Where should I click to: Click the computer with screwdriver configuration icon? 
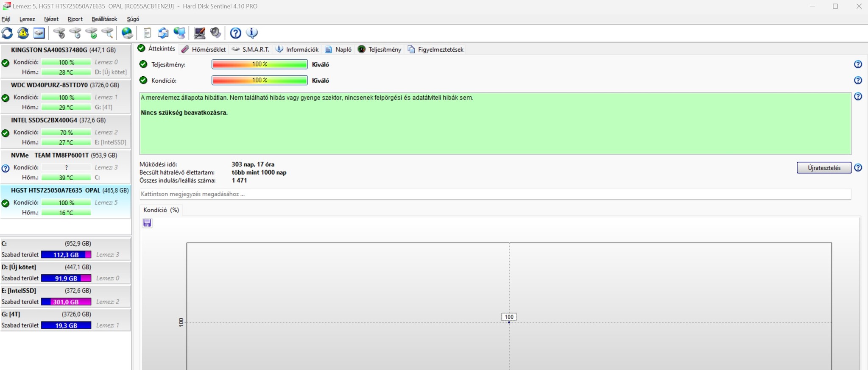(199, 33)
